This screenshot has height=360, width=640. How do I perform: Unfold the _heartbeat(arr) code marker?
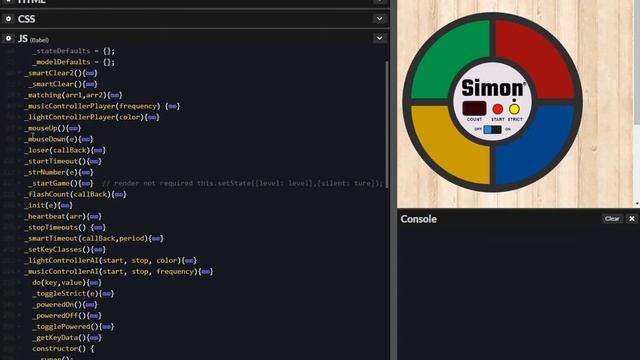pos(94,216)
